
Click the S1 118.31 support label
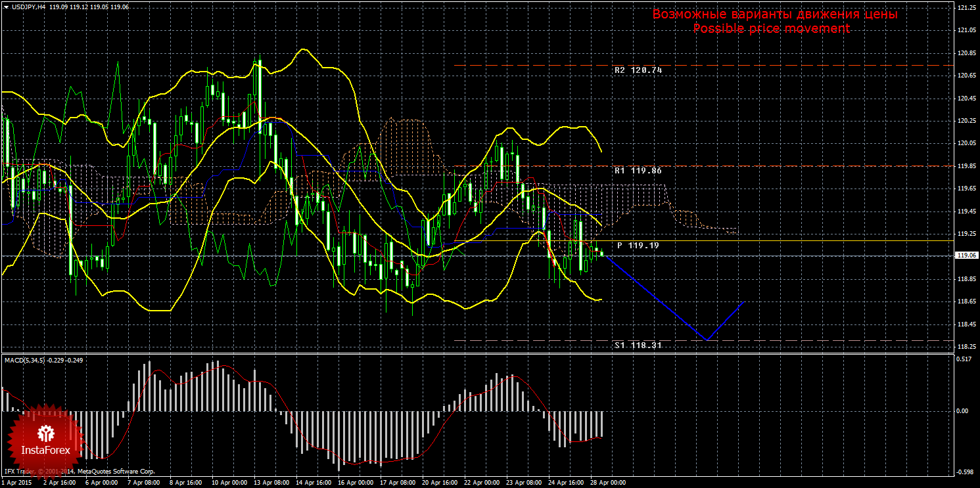pyautogui.click(x=638, y=345)
